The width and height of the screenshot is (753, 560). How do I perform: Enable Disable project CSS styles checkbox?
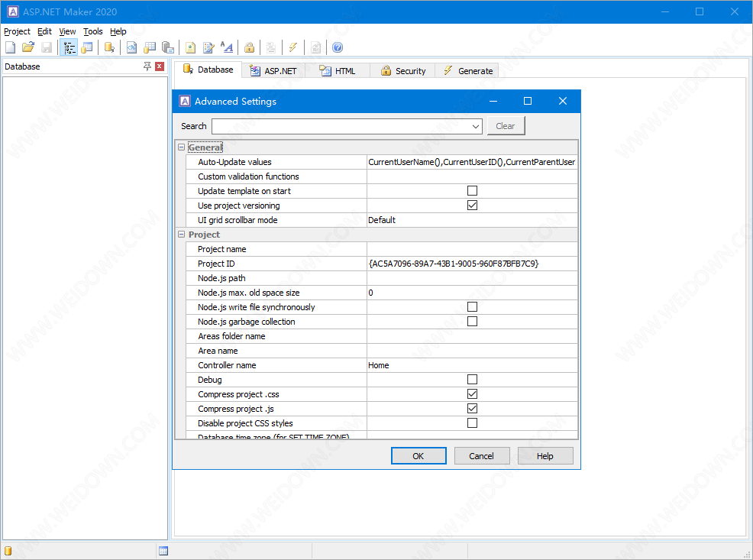click(472, 423)
